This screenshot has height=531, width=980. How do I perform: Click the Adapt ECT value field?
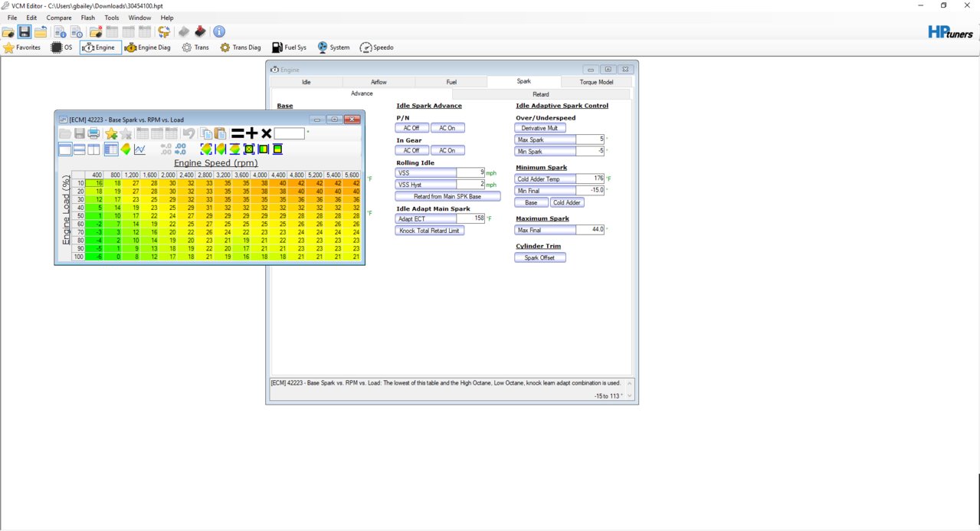tap(470, 218)
